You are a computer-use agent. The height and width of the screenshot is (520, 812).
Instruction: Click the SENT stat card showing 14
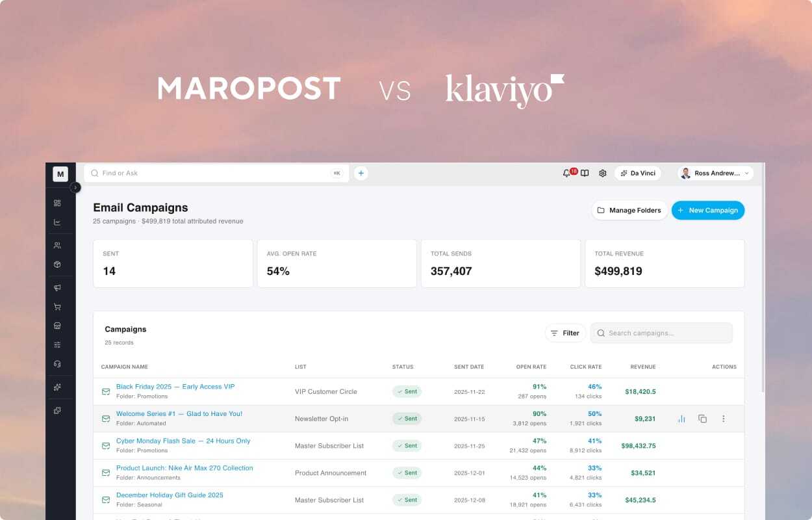(173, 263)
